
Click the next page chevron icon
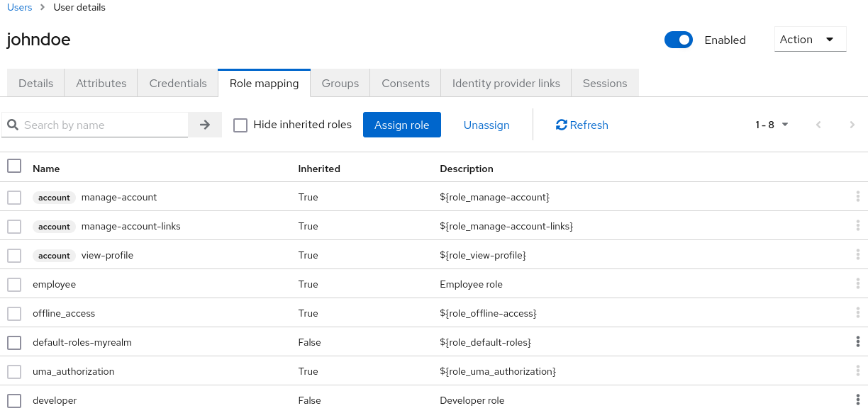click(852, 125)
